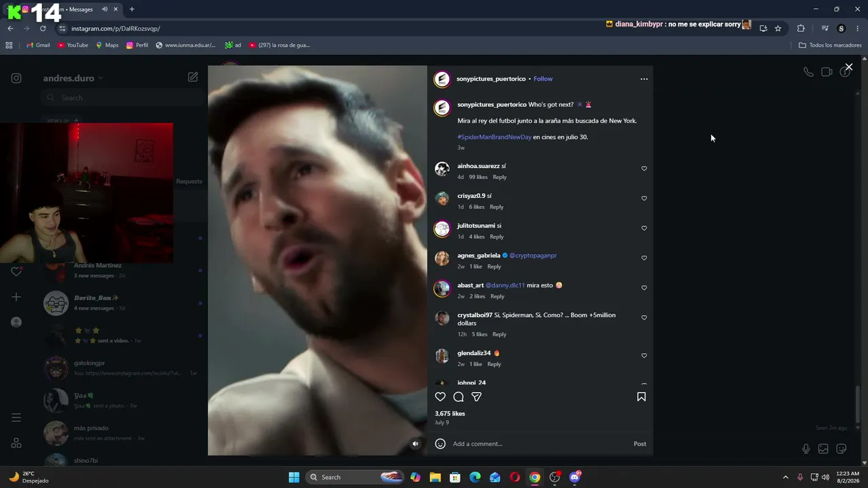Toggle the video sound on the reel

[x=416, y=444]
